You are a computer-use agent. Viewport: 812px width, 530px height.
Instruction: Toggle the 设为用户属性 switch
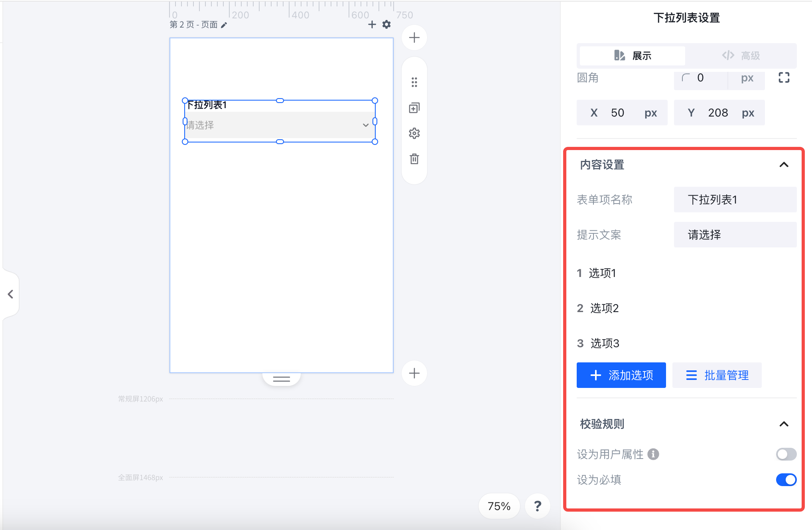[x=786, y=454]
